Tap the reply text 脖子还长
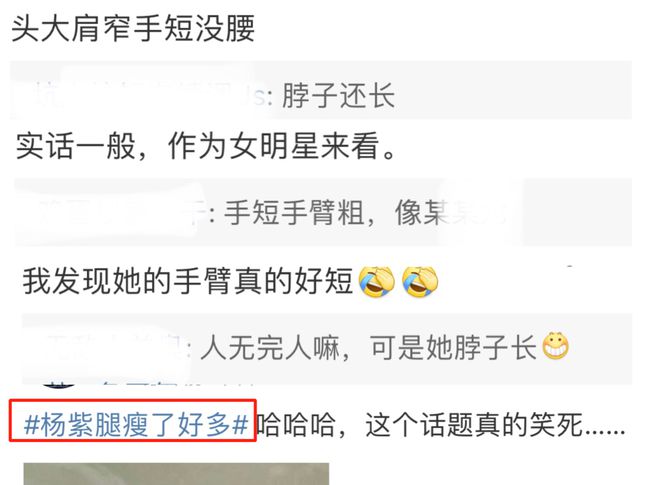Image resolution: width=660 pixels, height=485 pixels. [338, 96]
